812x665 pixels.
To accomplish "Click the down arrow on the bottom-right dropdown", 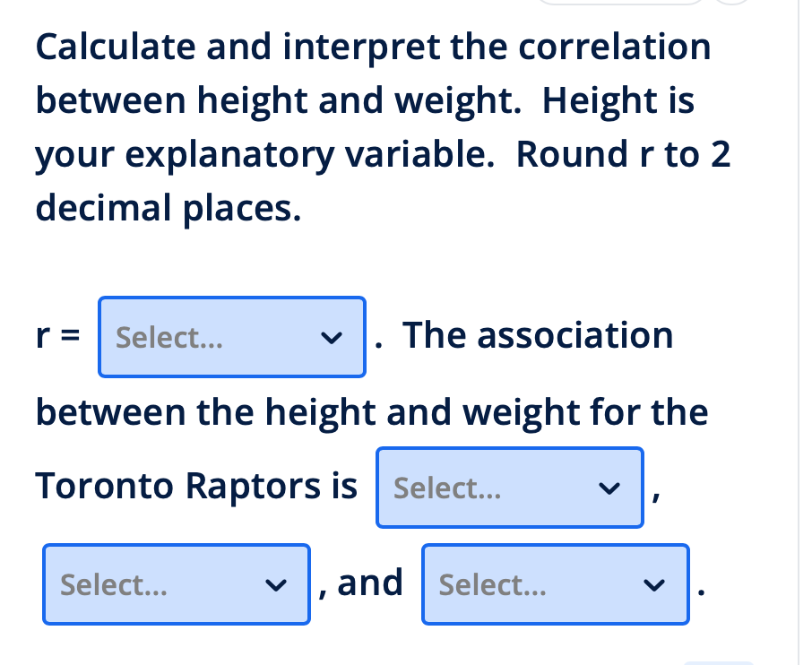I will (x=655, y=586).
